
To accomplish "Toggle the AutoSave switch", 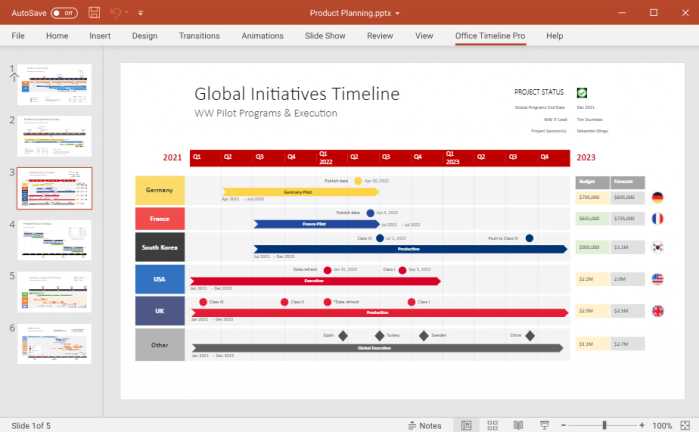I will coord(63,13).
